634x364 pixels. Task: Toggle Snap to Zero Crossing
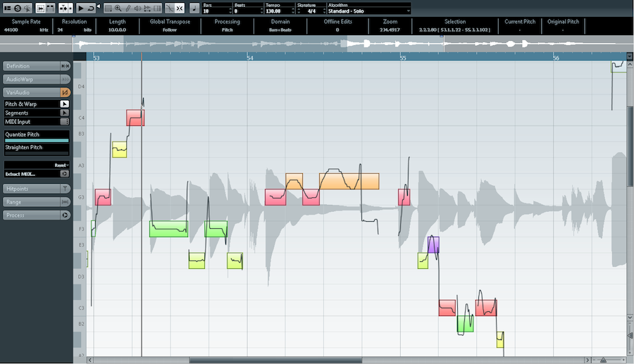click(x=170, y=8)
